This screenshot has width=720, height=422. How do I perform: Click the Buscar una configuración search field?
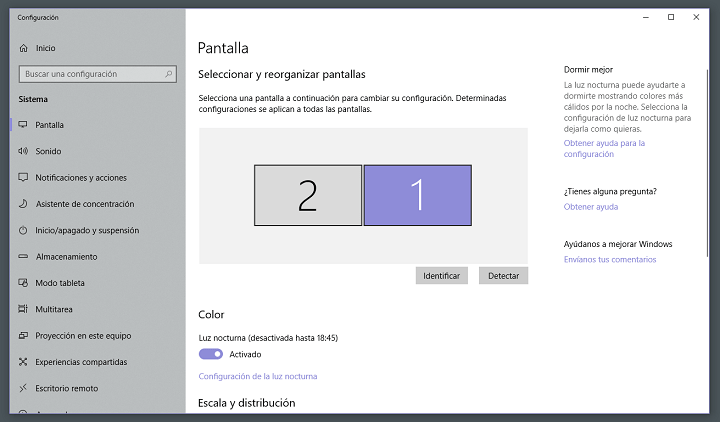[x=97, y=74]
